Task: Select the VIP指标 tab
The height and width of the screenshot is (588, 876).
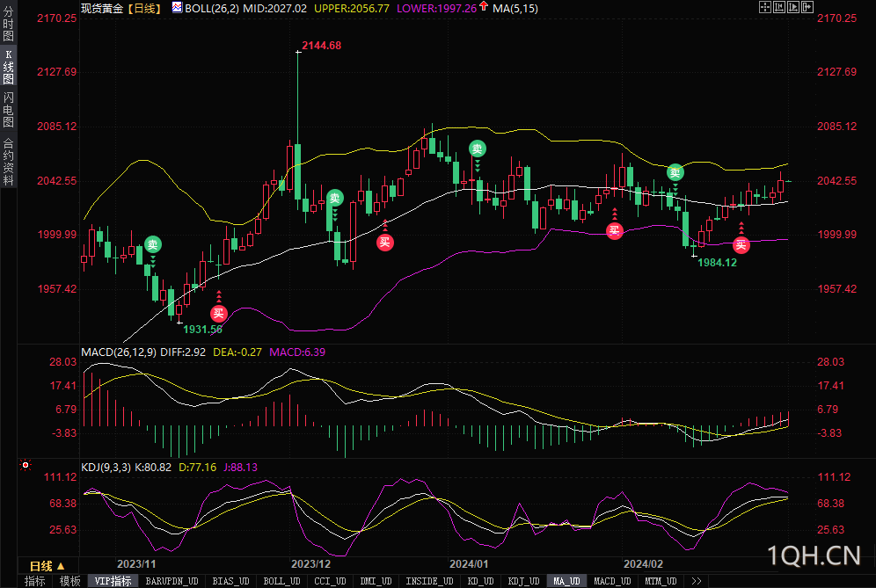Action: click(113, 581)
